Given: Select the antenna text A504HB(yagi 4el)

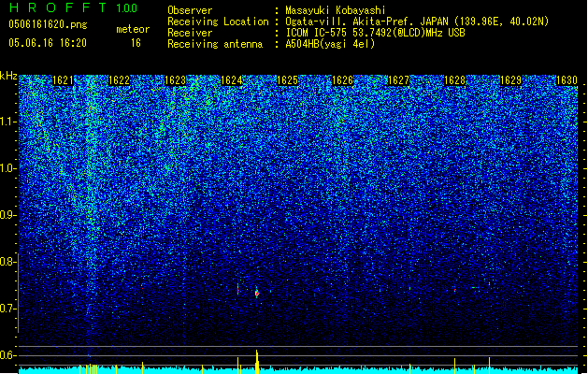Looking at the screenshot, I should click(330, 44).
